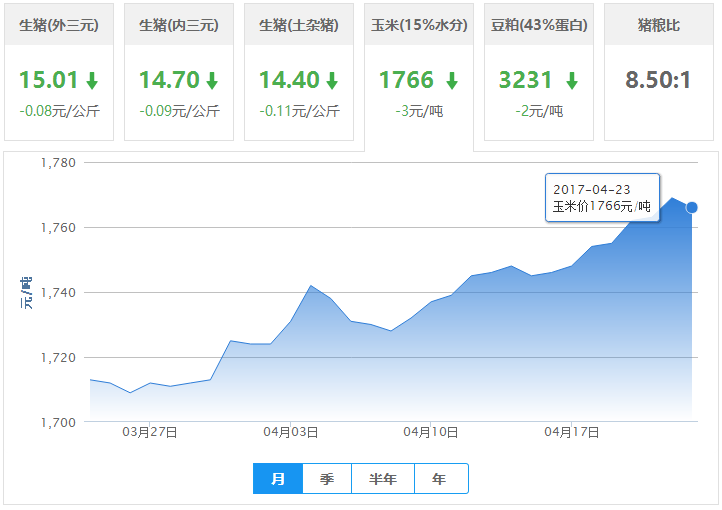Click the down arrow beside 1766
Screen dimensions: 722x510
click(x=452, y=81)
